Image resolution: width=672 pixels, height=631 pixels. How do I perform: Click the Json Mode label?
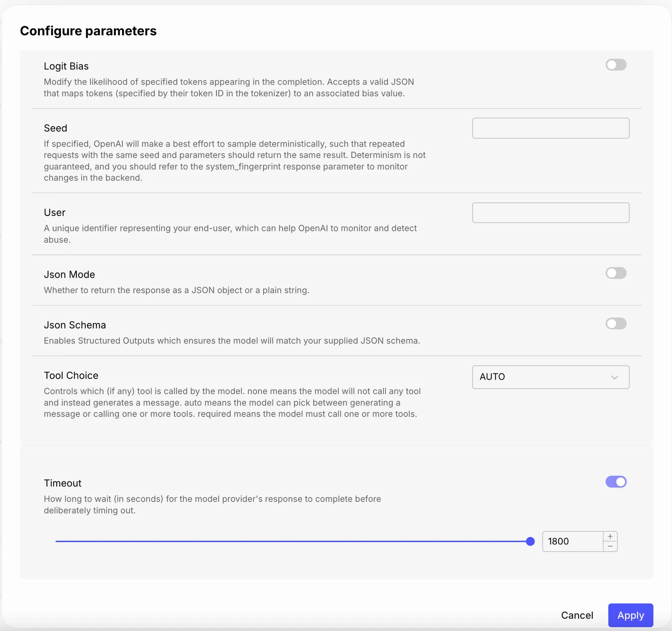69,275
